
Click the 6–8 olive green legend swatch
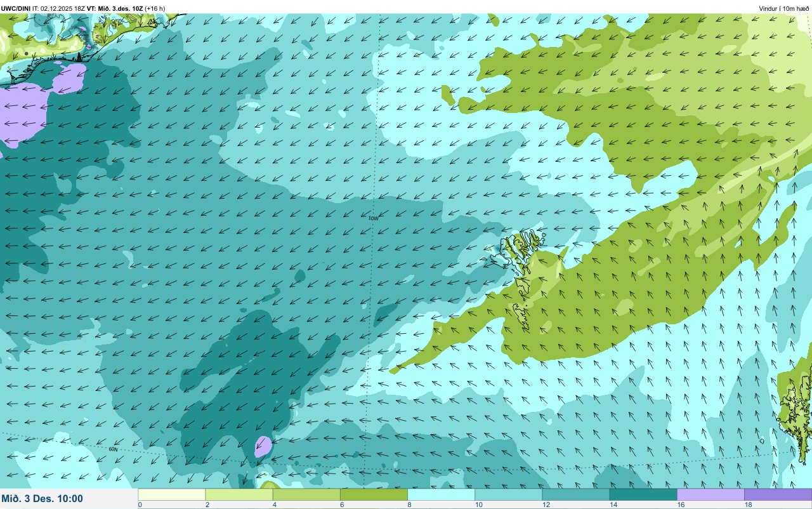pos(374,494)
